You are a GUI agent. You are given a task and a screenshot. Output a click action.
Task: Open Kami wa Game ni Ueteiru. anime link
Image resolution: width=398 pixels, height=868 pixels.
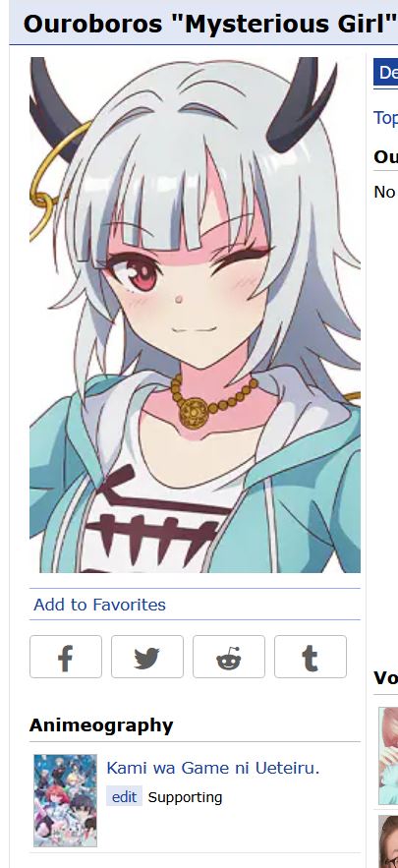(213, 768)
